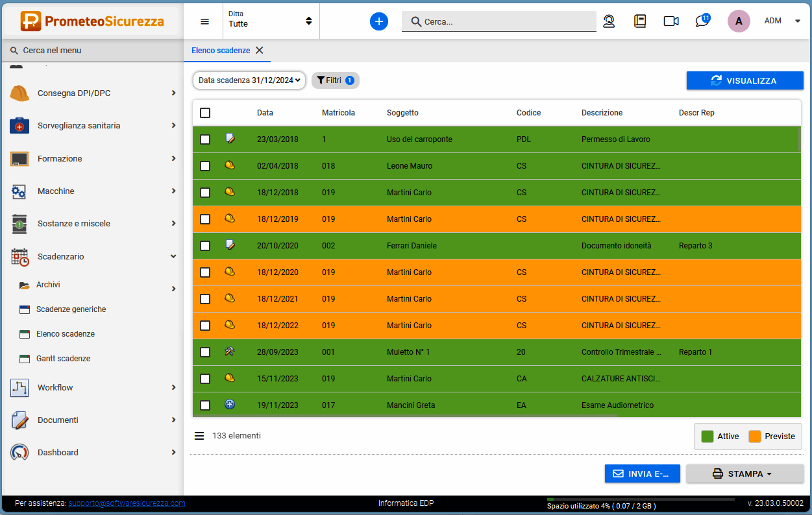Screen dimensions: 812x515
Task: Click the orange Previste legend swatch
Action: coord(754,437)
